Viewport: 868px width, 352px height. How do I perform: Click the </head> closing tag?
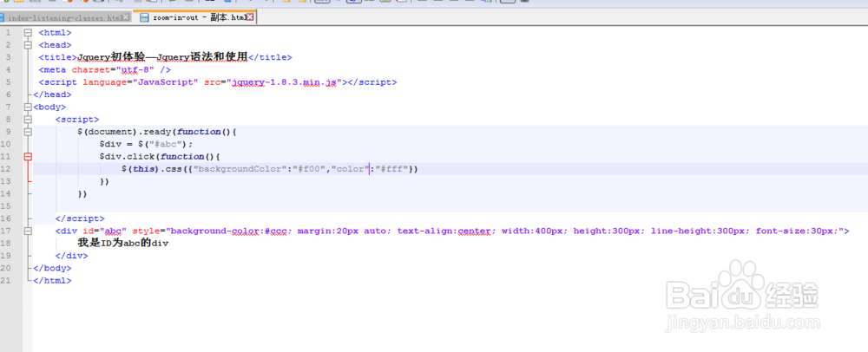coord(52,95)
